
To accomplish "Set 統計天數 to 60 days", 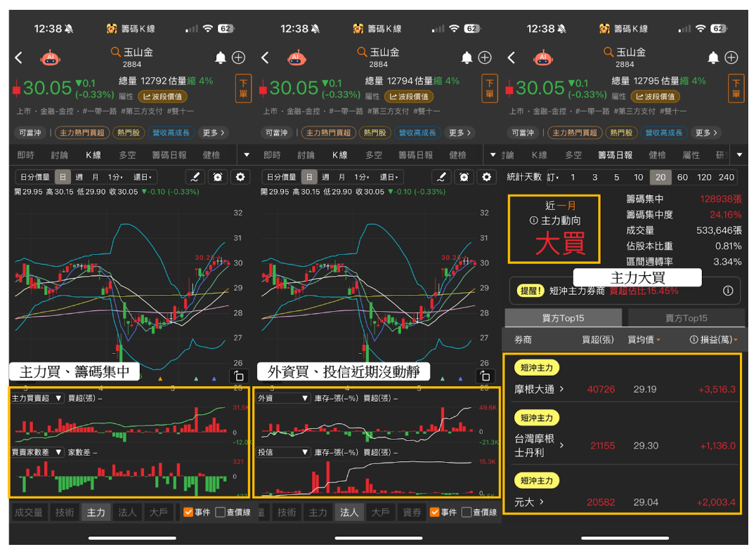I will pos(682,177).
